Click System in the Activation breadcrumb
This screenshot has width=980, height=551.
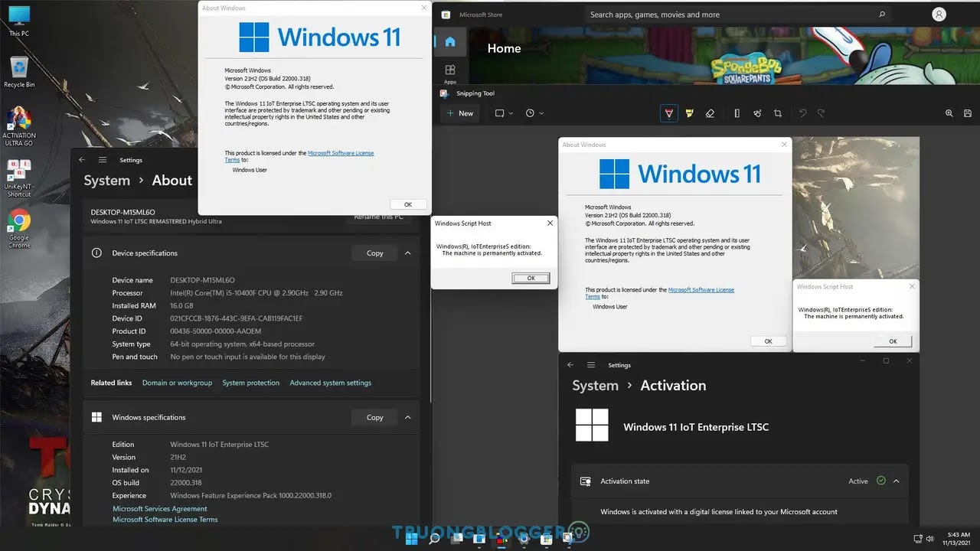point(595,386)
